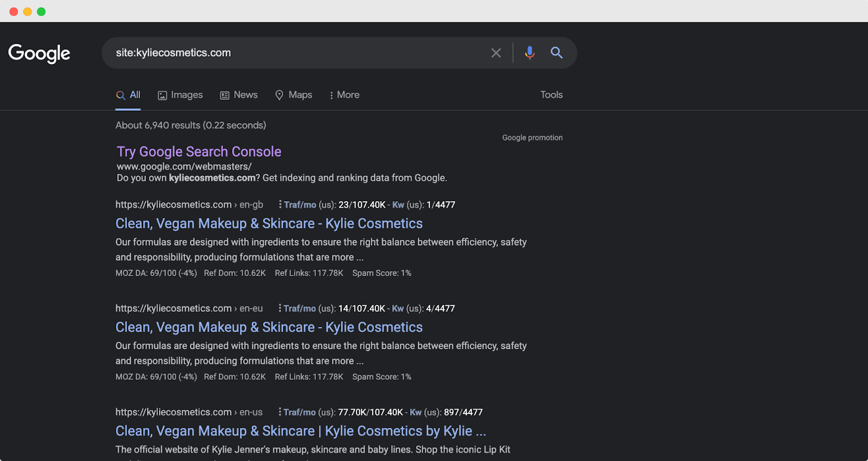868x461 pixels.
Task: Click MOZ DA value under en-eu result
Action: tap(156, 376)
